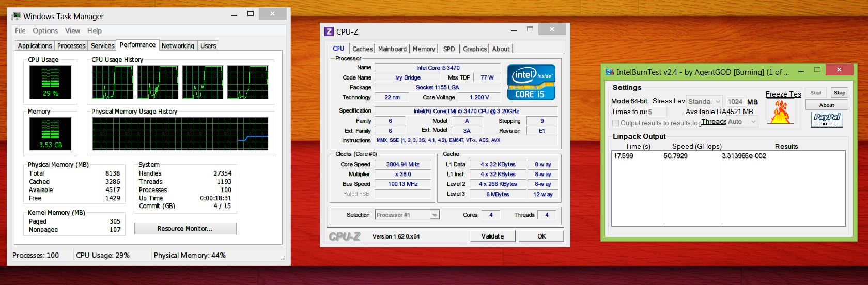Open the Processor #1 selection dropdown in CPU-Z
This screenshot has height=285, width=868.
[407, 215]
